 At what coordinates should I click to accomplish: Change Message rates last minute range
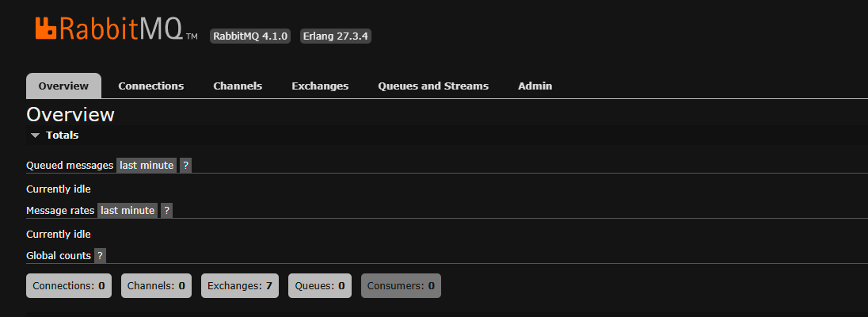click(128, 211)
